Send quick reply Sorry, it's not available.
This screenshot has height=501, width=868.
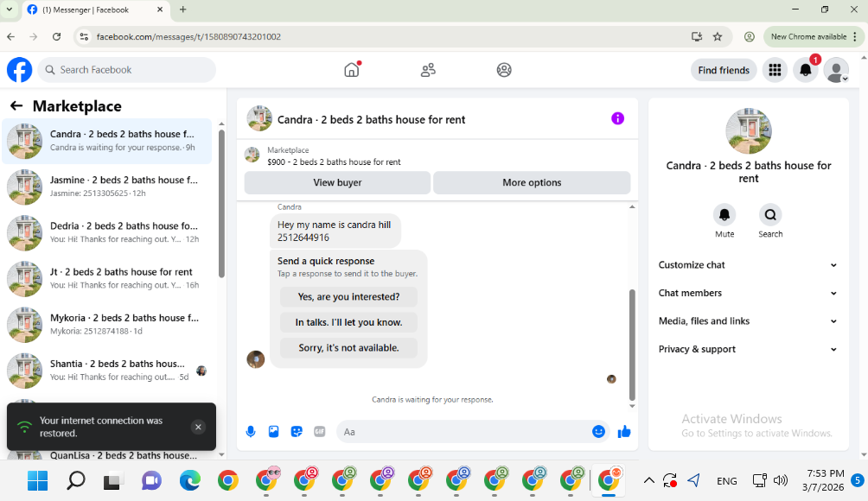point(348,348)
